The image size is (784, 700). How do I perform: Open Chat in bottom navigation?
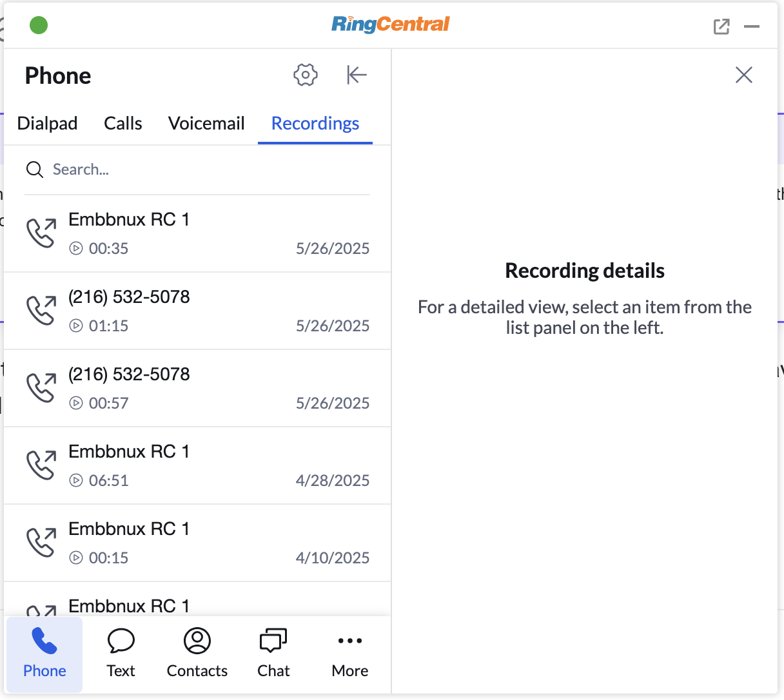(x=273, y=654)
